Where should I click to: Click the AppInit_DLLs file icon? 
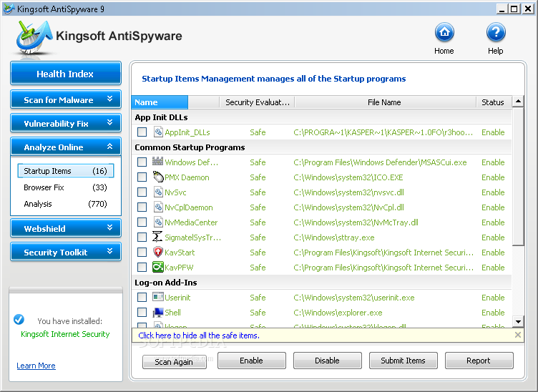[x=158, y=132]
